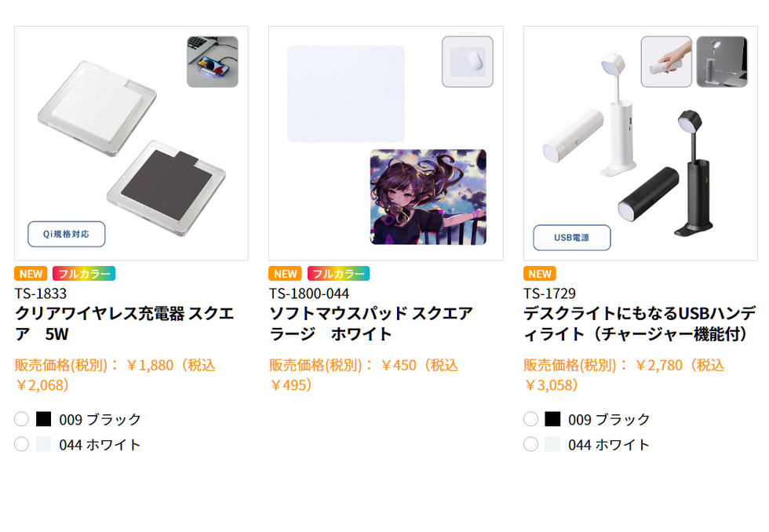Click the NEW badge under the desk light
Viewport: 769px width, 532px height.
[540, 274]
